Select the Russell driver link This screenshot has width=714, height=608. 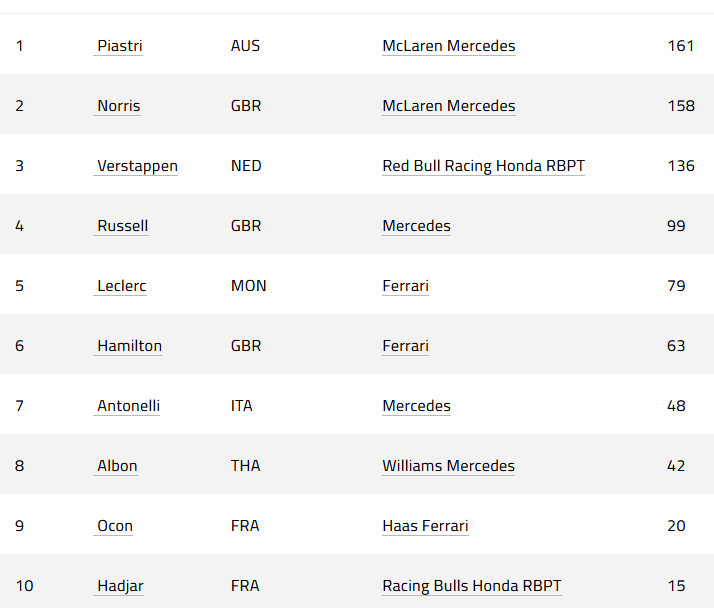click(x=122, y=226)
